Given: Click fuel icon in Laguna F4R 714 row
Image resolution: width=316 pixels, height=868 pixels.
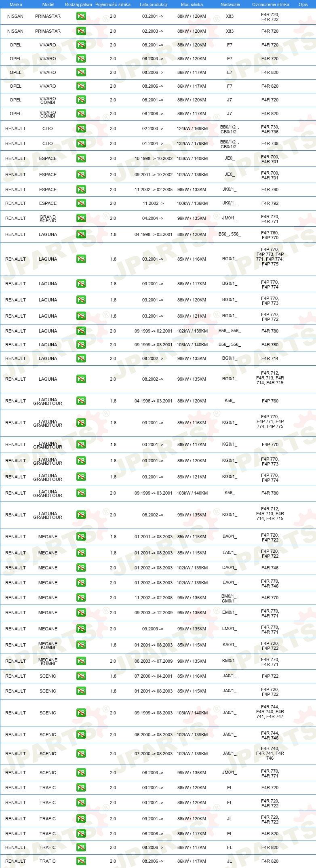Looking at the screenshot, I should 81,358.
